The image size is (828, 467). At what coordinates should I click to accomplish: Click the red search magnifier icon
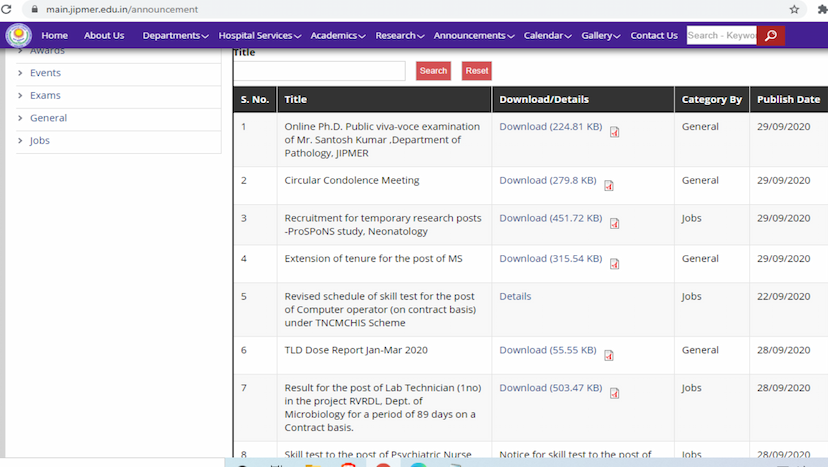[770, 36]
